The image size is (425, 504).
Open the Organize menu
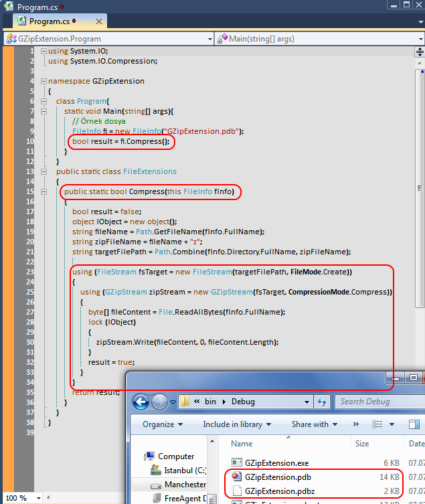(x=162, y=424)
